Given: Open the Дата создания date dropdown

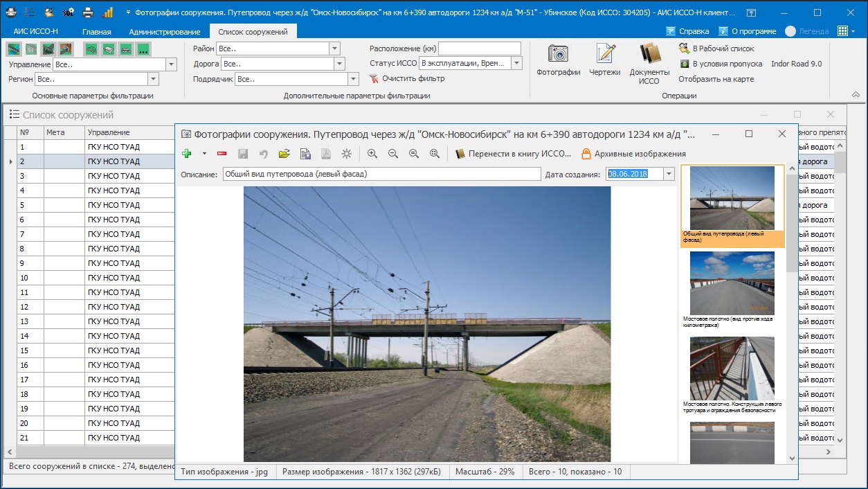Looking at the screenshot, I should point(669,174).
